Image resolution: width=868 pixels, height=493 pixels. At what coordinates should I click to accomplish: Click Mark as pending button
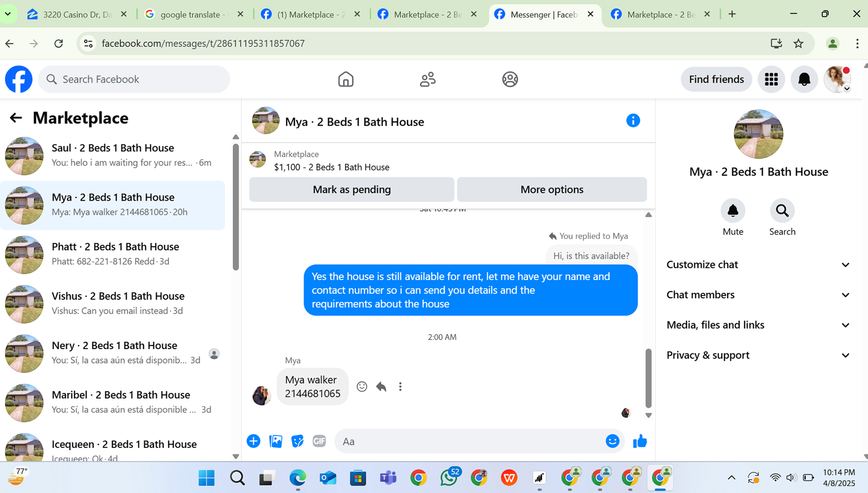click(351, 189)
